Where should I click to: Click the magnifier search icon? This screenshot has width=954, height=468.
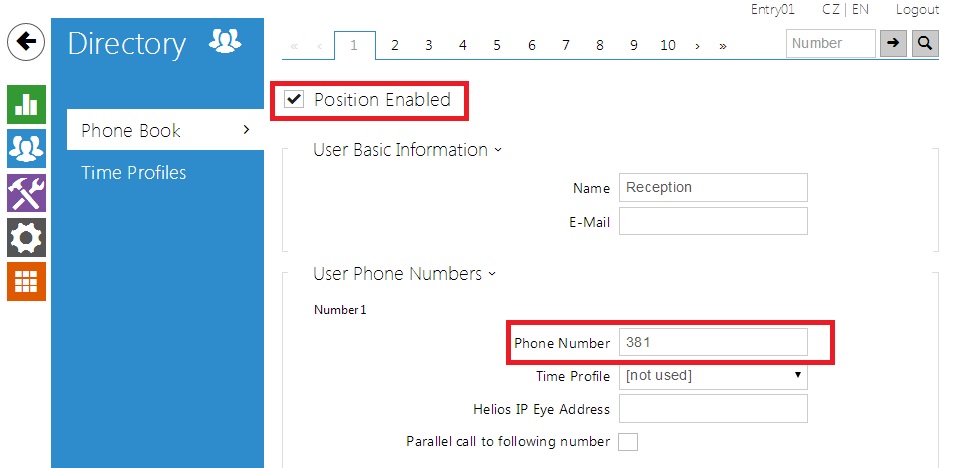coord(925,43)
